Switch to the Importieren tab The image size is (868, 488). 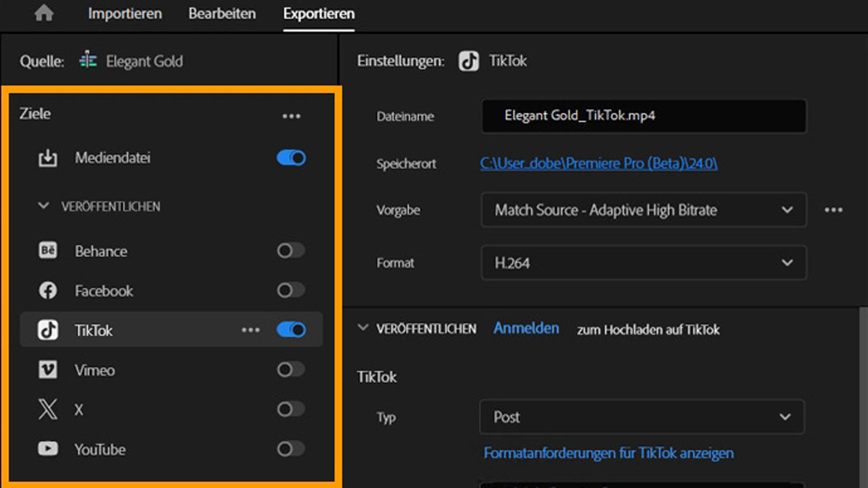click(125, 14)
